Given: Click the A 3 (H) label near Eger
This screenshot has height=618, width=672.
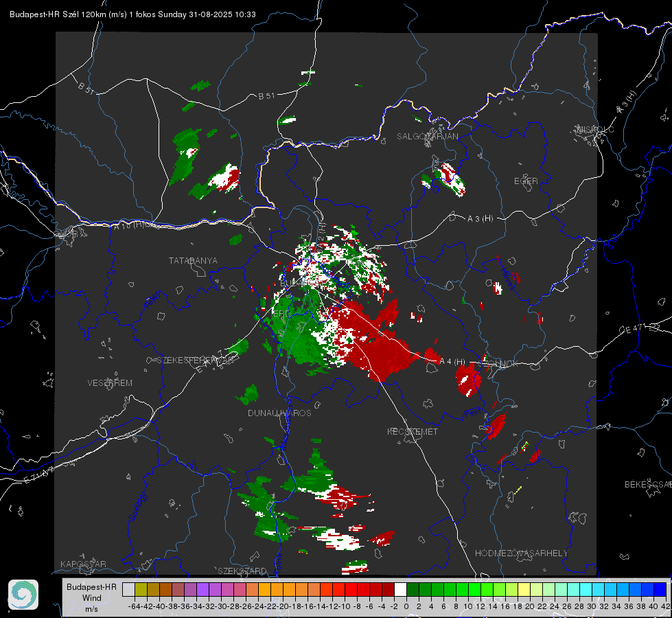Looking at the screenshot, I should click(480, 219).
